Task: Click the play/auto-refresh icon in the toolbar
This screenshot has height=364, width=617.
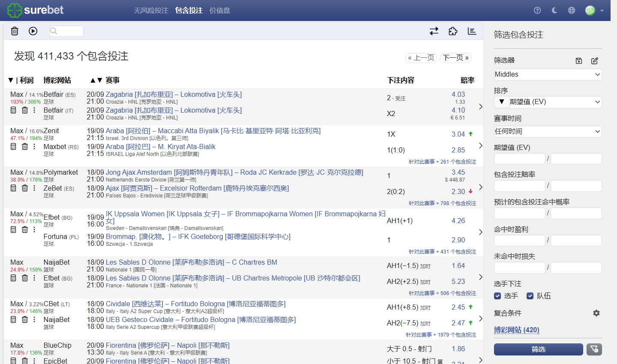Action: point(33,31)
